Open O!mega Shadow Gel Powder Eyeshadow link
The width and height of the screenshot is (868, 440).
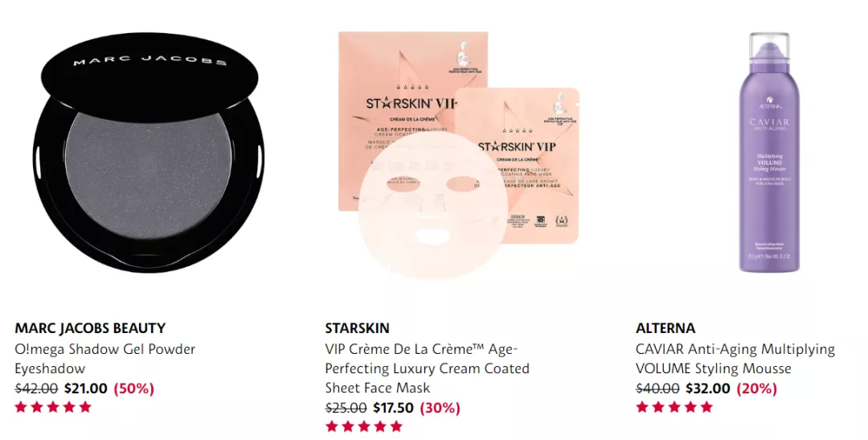click(105, 359)
